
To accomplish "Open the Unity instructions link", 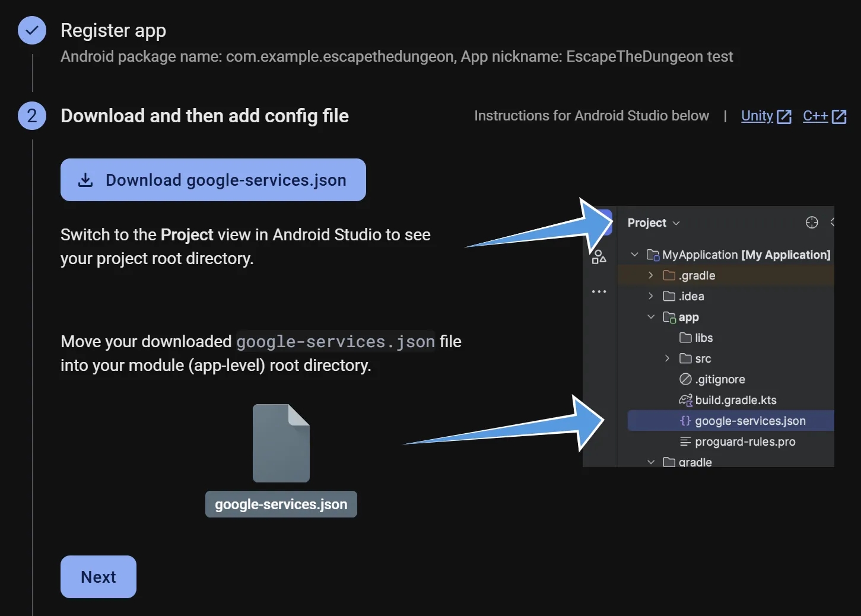I will [757, 116].
